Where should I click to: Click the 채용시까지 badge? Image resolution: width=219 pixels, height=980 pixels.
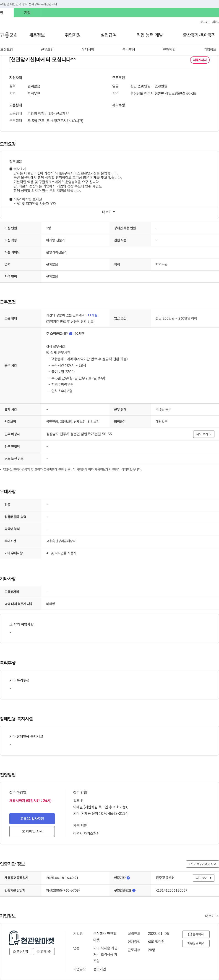pyautogui.click(x=200, y=60)
